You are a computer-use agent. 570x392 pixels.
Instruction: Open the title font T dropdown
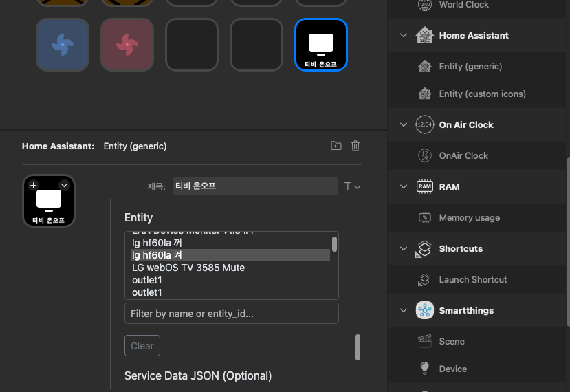352,186
